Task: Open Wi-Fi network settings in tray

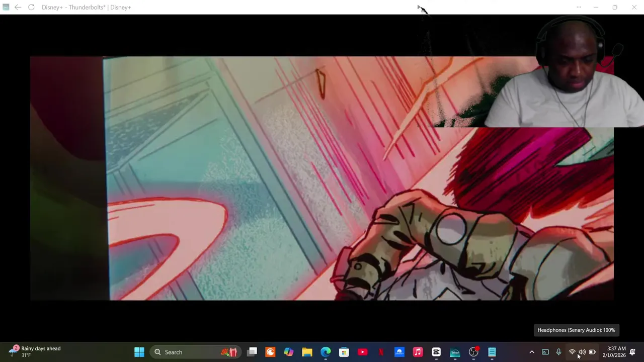Action: click(x=572, y=352)
